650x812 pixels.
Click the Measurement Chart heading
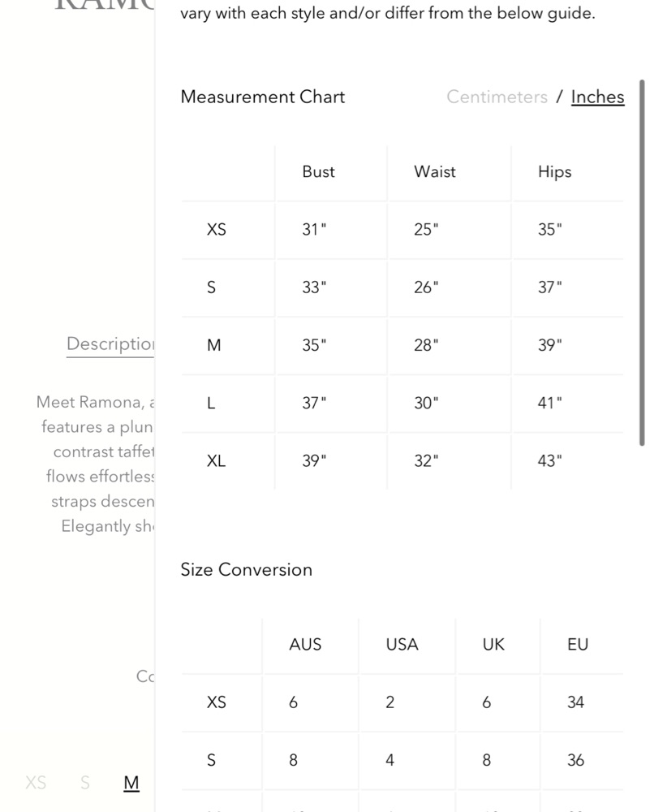coord(263,97)
